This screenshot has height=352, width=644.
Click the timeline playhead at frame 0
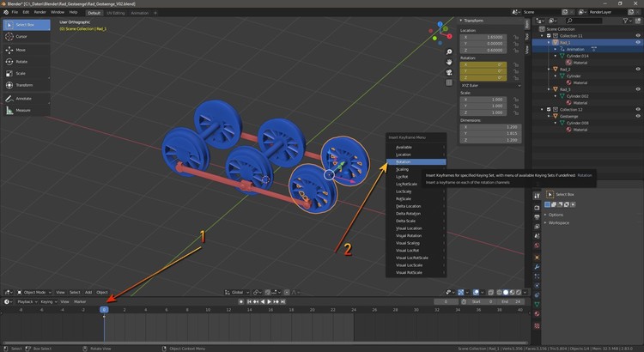(x=104, y=309)
